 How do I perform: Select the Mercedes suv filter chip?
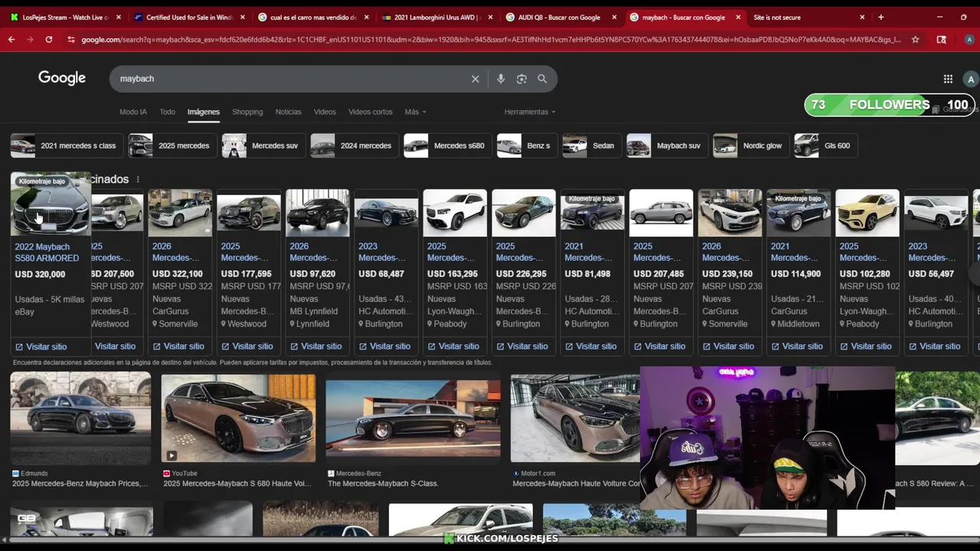[x=263, y=145]
